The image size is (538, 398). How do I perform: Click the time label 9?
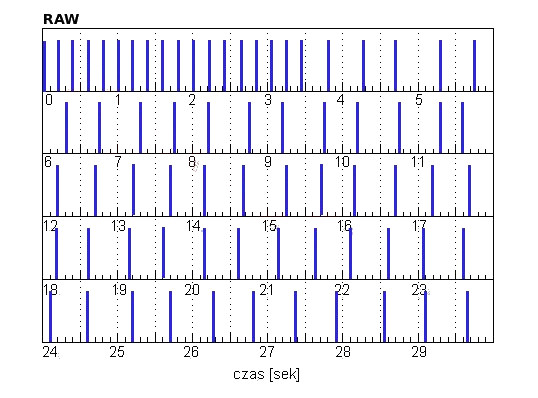point(268,162)
